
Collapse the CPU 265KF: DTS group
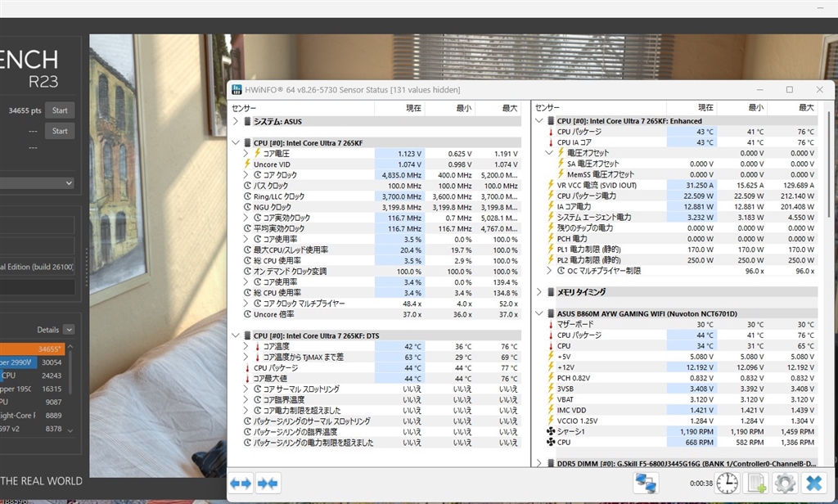coord(236,335)
